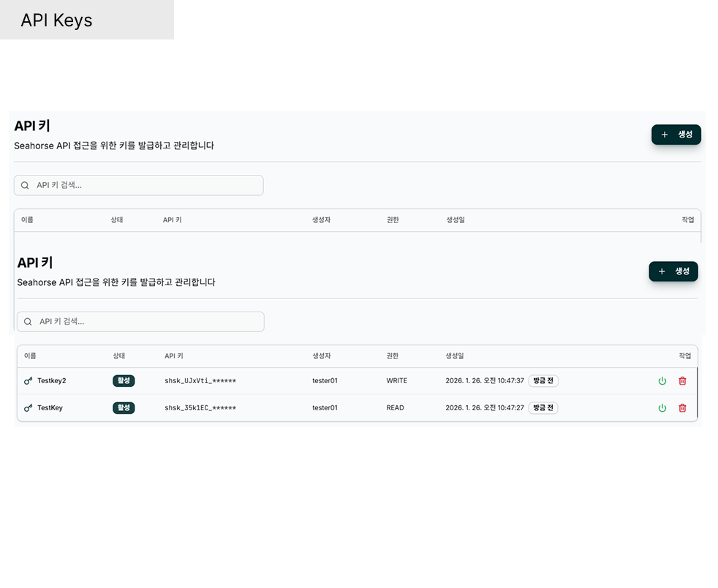Screen dimensions: 718x588
Task: Click the date 2026. 1. 26. 오전 10:47:27
Action: 485,408
